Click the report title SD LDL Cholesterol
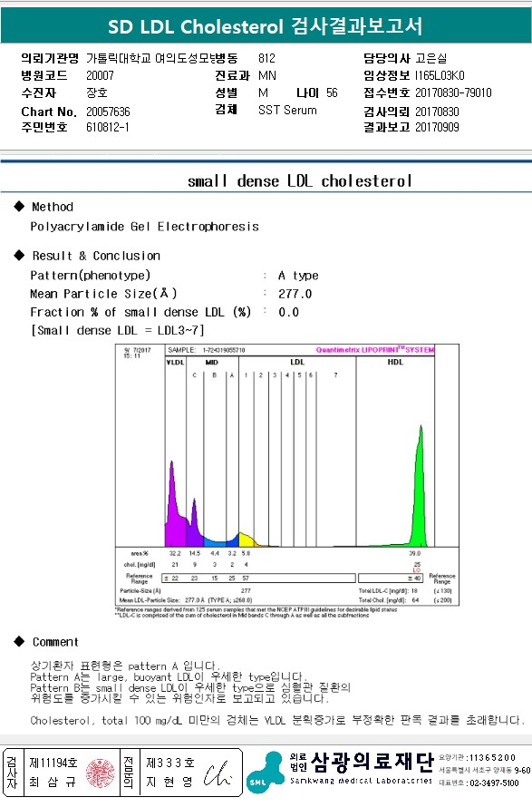Screen dimensions: 532x807 pyautogui.click(x=265, y=25)
